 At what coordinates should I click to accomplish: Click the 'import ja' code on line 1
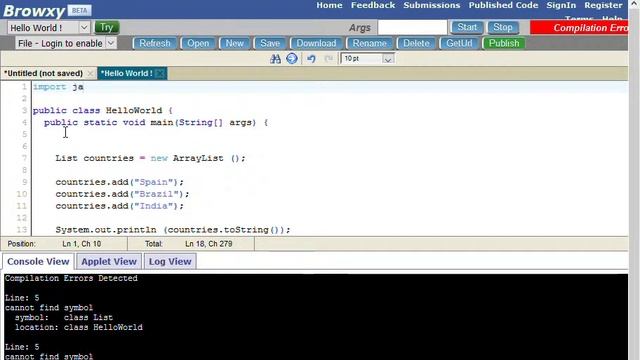point(58,87)
